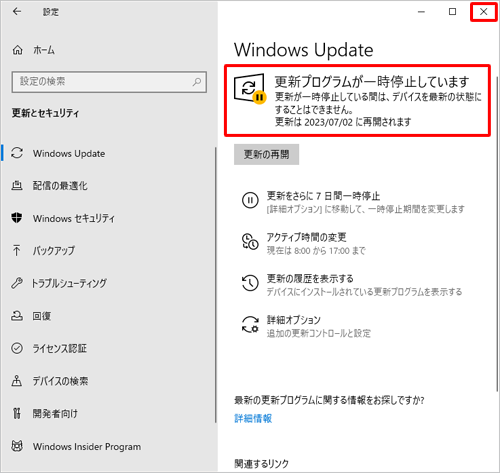Click the バックアップ upload arrow icon

pos(16,250)
